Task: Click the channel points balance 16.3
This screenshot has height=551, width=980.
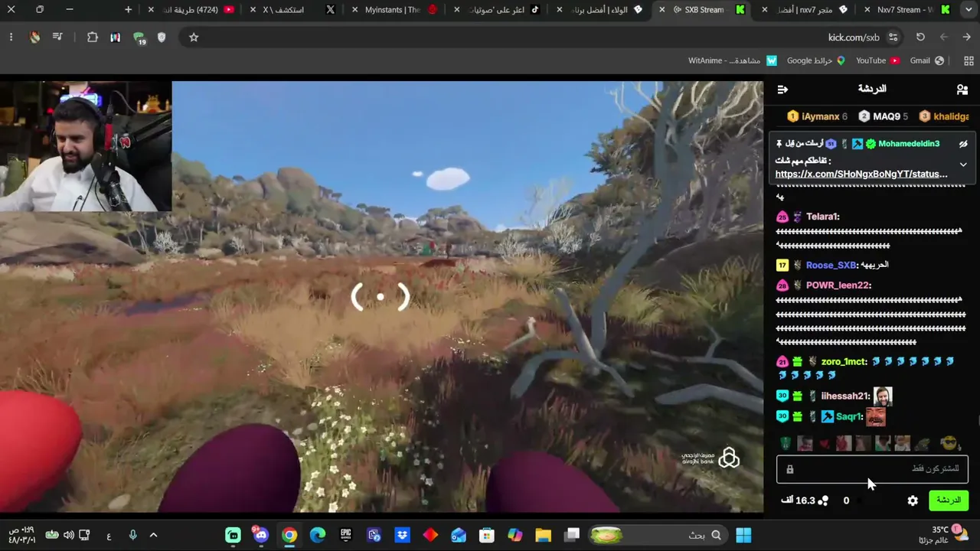Action: point(805,500)
